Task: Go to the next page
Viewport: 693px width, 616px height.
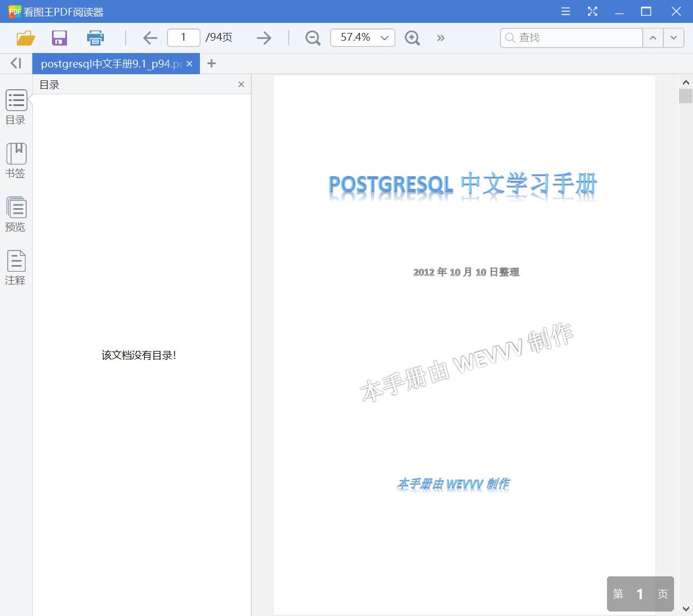Action: tap(263, 37)
